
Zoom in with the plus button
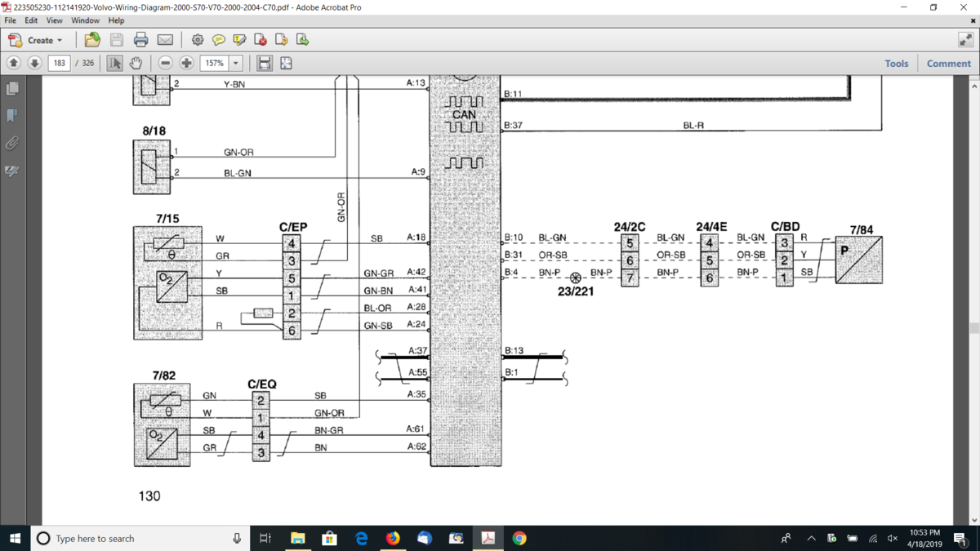click(186, 63)
